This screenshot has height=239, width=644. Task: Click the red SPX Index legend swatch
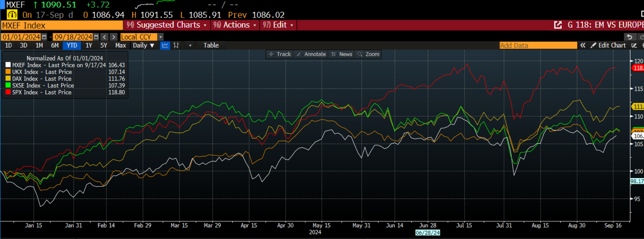point(8,92)
